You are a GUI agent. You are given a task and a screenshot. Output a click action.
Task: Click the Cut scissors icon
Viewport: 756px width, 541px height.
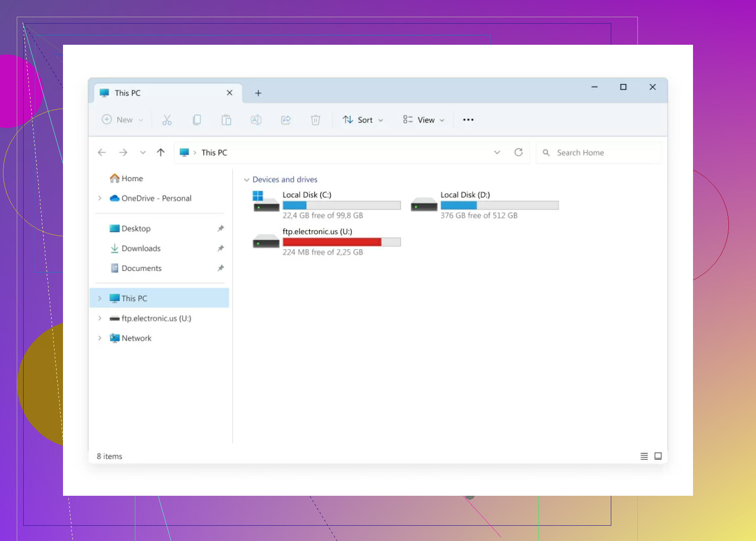click(x=167, y=120)
